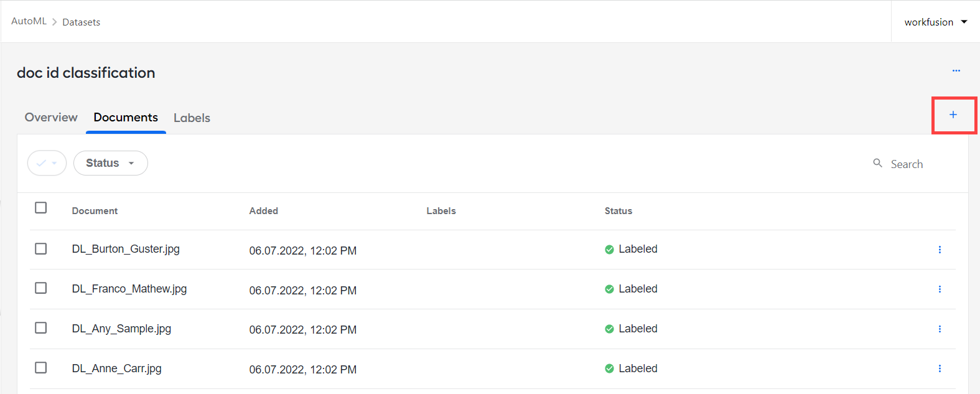Open the workfusion account dropdown

(x=936, y=22)
